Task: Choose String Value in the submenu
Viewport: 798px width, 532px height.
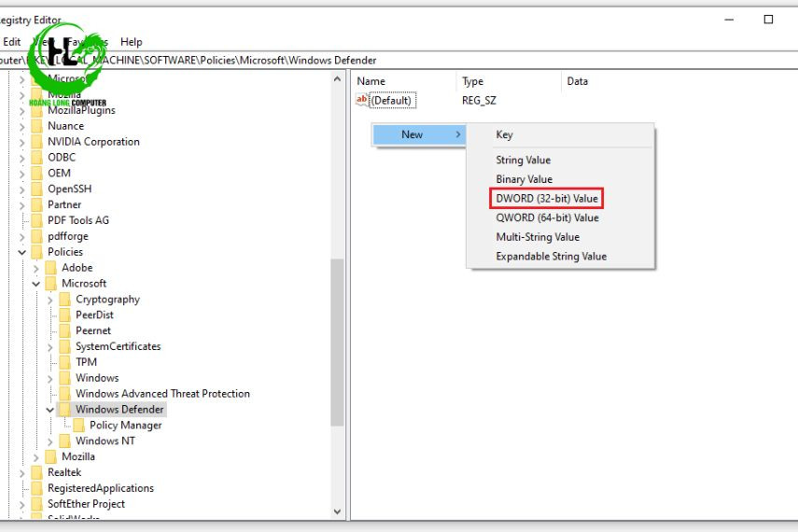Action: coord(524,160)
